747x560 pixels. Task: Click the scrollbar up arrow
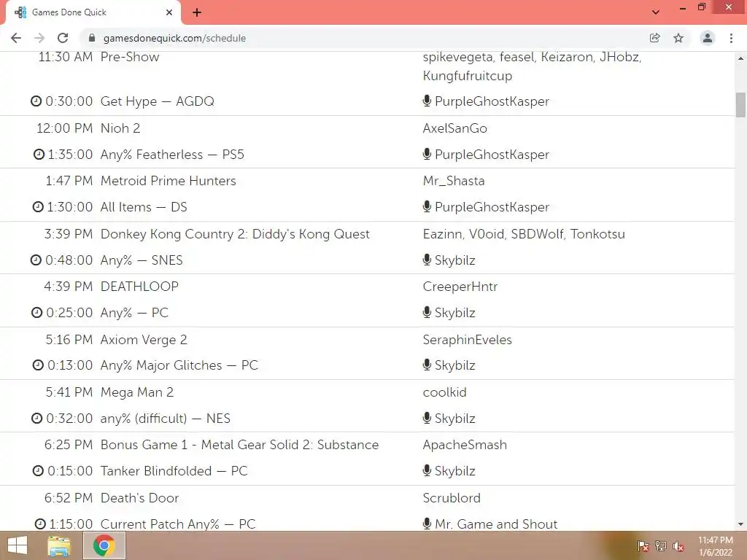(x=740, y=58)
